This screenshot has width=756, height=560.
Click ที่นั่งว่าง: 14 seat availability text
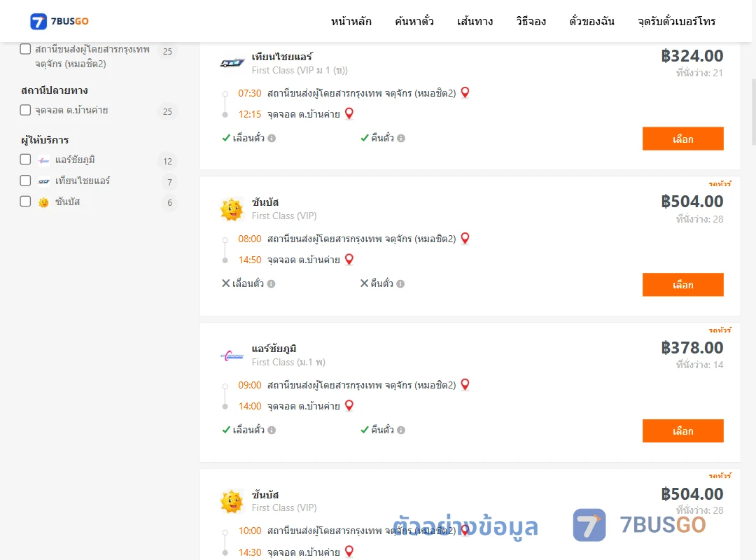coord(699,365)
